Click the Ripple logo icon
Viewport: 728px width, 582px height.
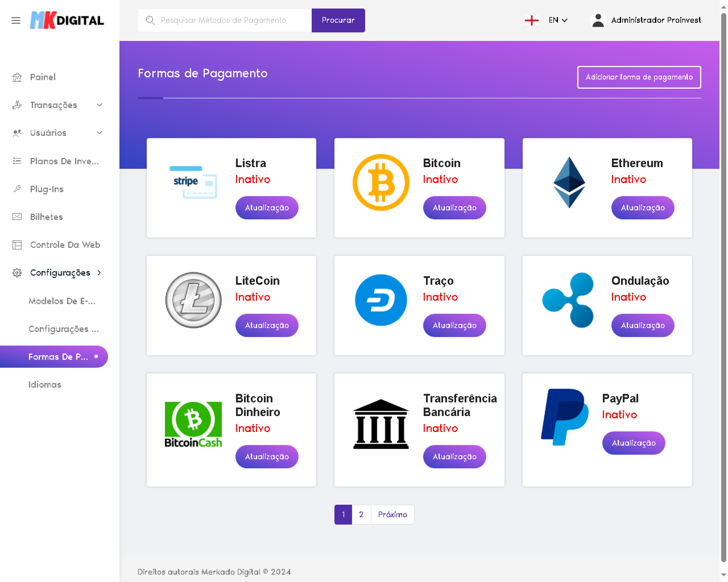[568, 300]
